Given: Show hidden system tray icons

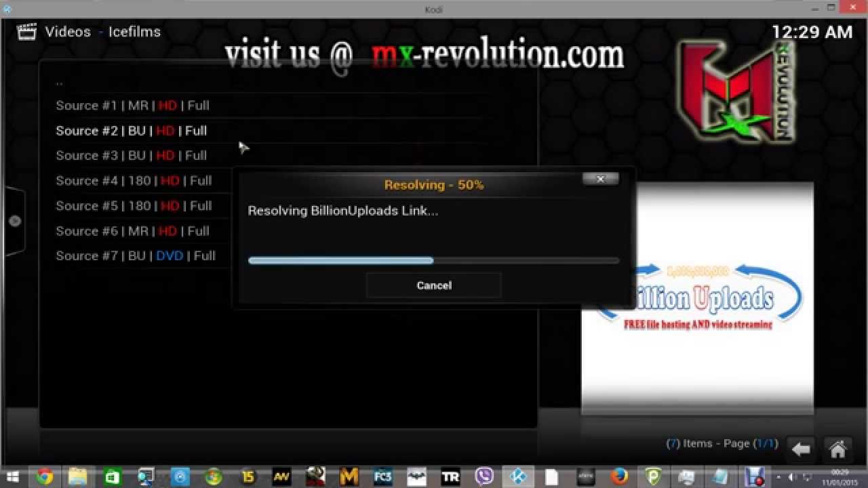Looking at the screenshot, I should (778, 476).
